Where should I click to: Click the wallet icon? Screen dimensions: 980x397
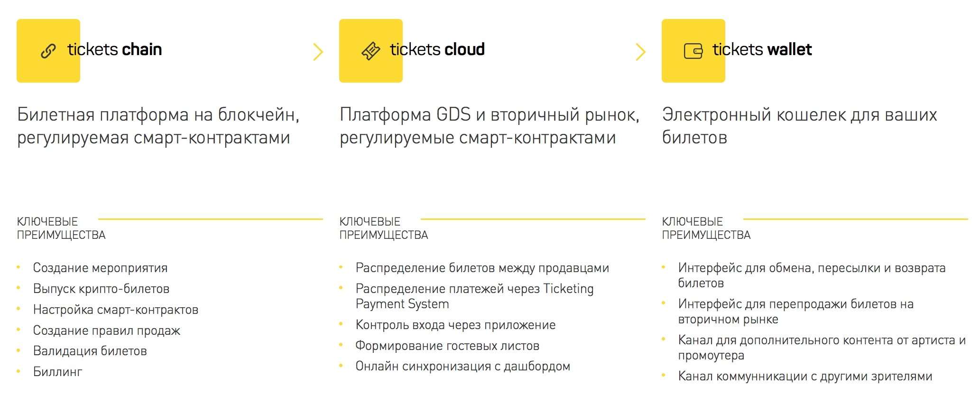click(x=693, y=51)
